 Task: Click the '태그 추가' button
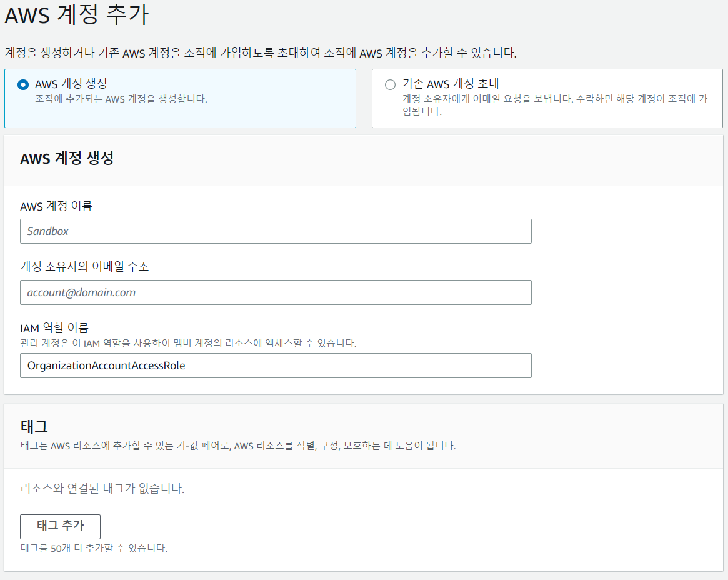point(61,526)
